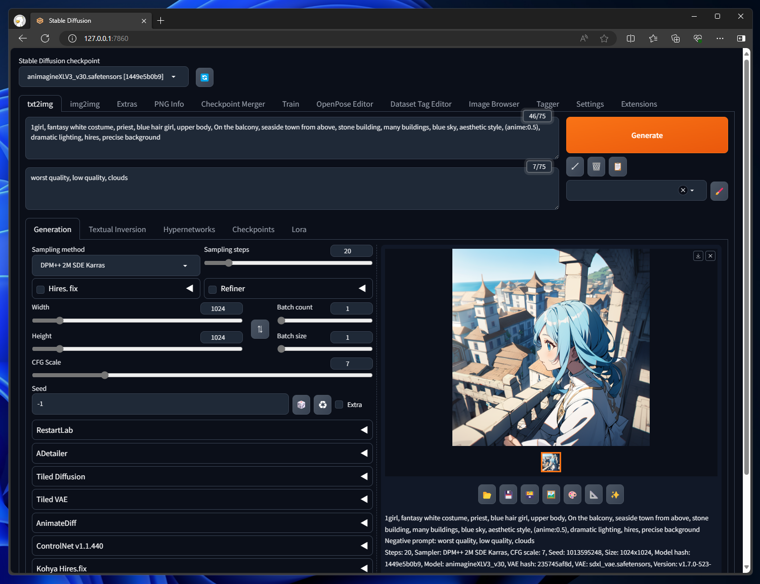The image size is (760, 584).
Task: Randomize seed with dice icon
Action: tap(301, 405)
